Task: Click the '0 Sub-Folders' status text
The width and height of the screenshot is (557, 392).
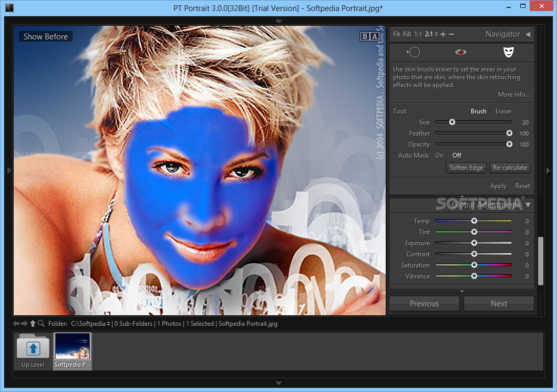Action: 133,324
